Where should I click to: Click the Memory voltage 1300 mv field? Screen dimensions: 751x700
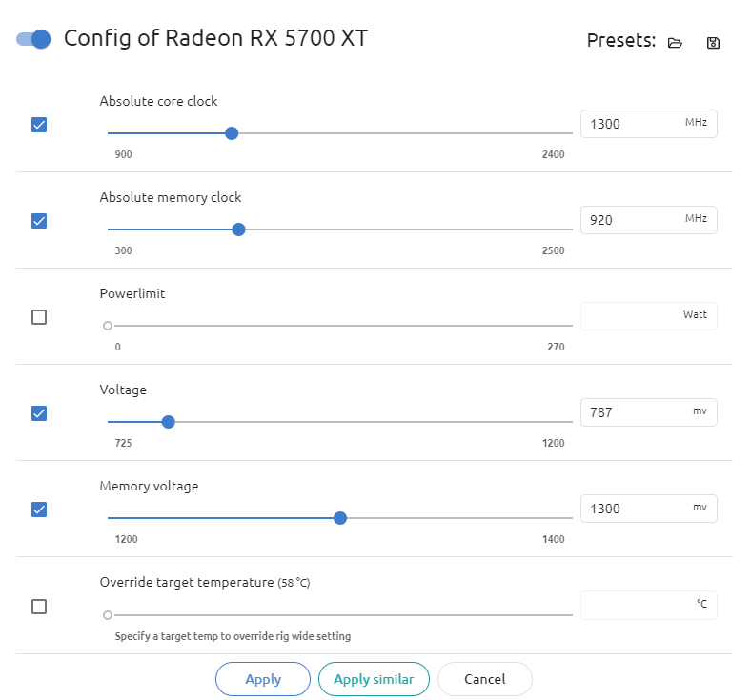[x=648, y=509]
